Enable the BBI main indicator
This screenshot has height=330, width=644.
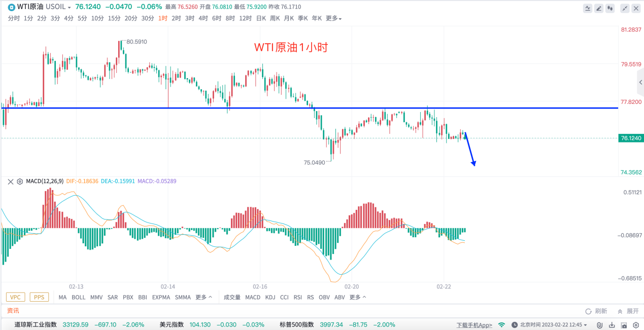click(x=143, y=297)
